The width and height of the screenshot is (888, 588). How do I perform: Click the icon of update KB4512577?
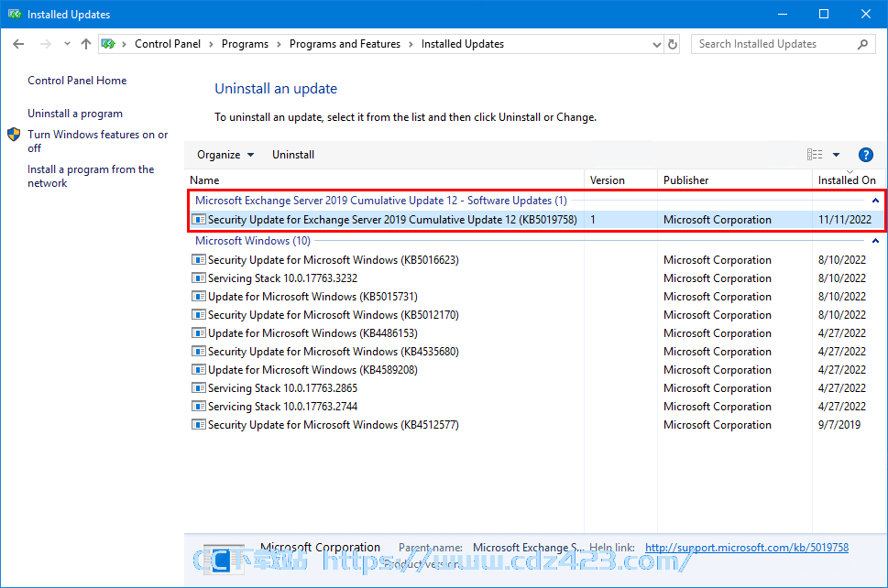[x=198, y=424]
